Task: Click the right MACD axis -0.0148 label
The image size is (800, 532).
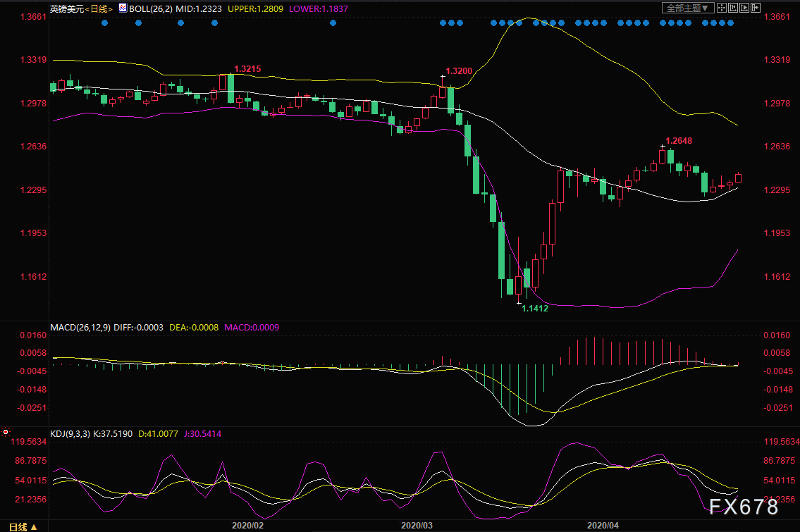Action: [778, 390]
